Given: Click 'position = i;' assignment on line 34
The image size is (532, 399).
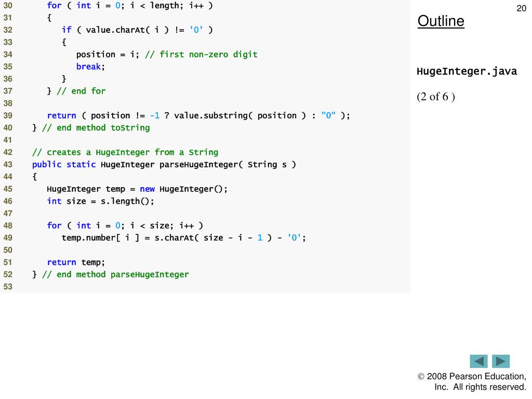Looking at the screenshot, I should (x=108, y=54).
